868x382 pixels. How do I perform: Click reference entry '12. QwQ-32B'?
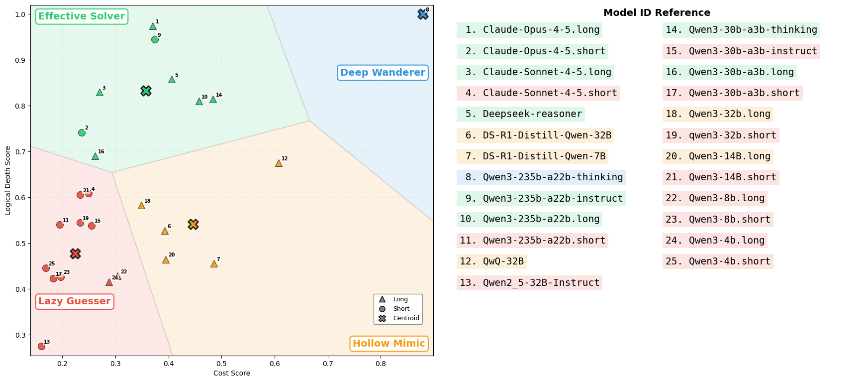coord(492,261)
